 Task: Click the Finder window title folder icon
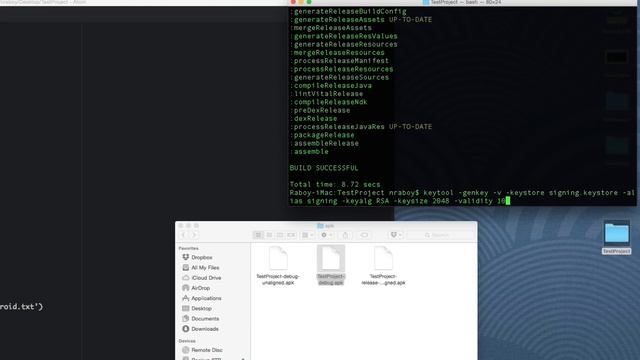pyautogui.click(x=320, y=226)
